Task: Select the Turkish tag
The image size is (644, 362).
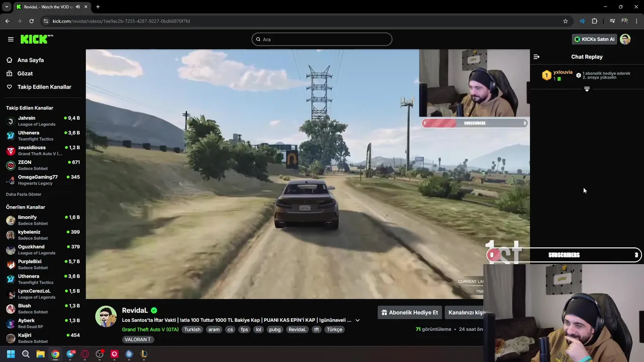Action: tap(192, 329)
